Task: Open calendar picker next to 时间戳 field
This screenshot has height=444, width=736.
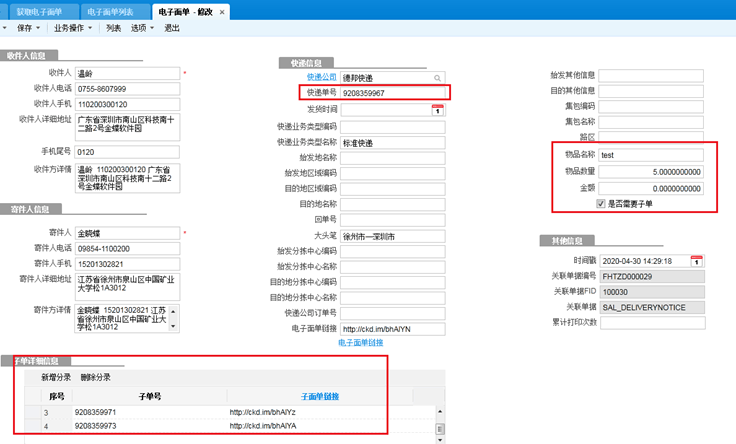Action: click(696, 260)
